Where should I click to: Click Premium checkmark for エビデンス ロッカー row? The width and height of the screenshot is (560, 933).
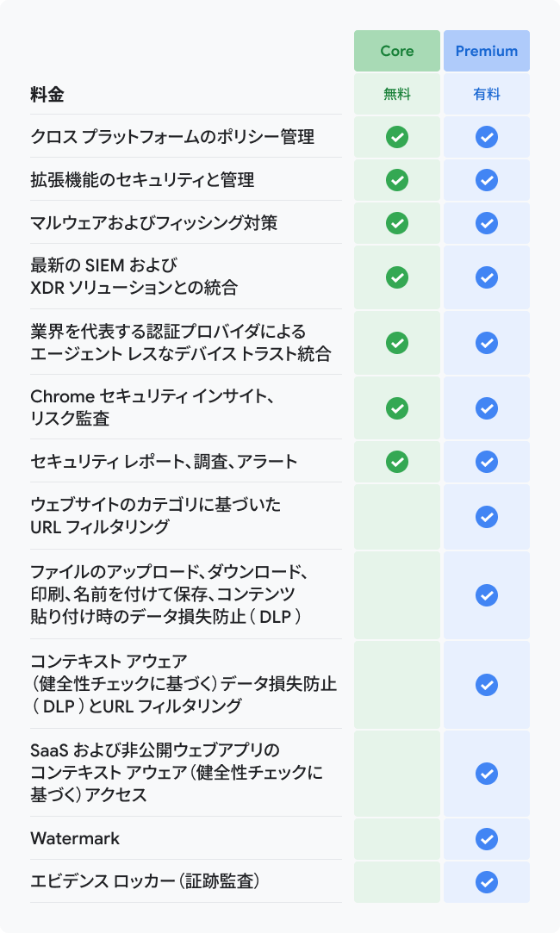[x=487, y=881]
